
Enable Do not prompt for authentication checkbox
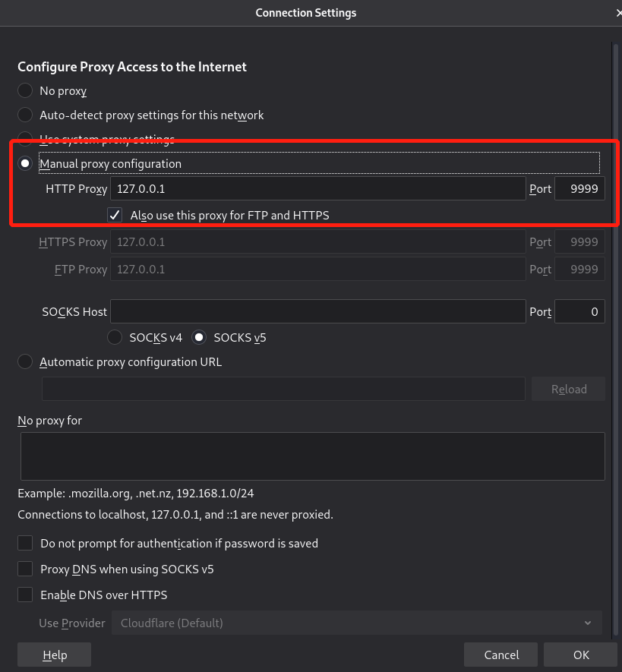click(x=26, y=544)
